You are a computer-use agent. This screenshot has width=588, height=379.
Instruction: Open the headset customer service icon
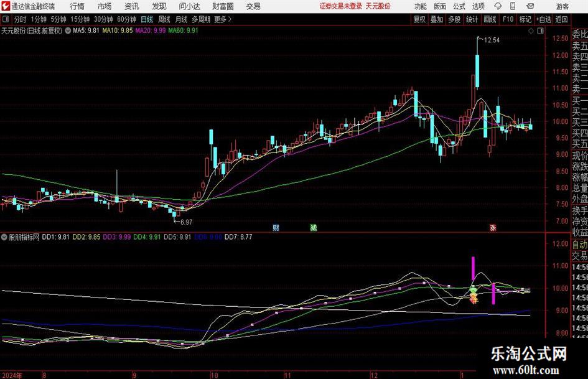497,6
